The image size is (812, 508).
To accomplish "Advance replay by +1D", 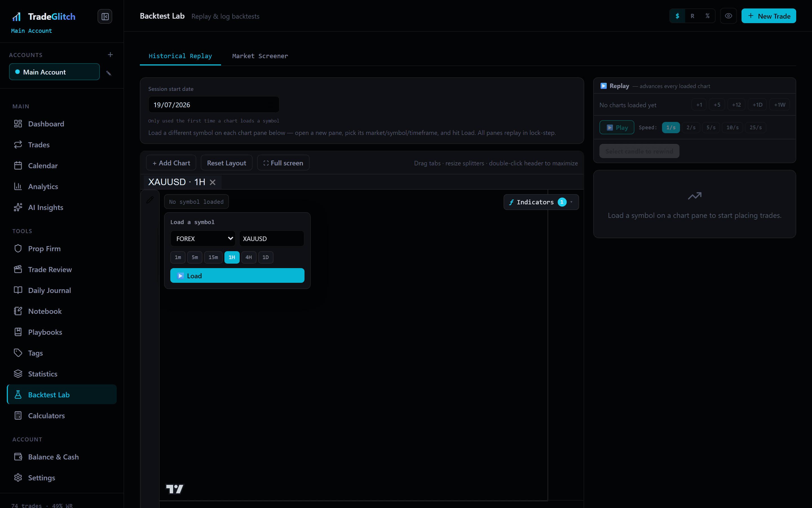I will tap(757, 105).
